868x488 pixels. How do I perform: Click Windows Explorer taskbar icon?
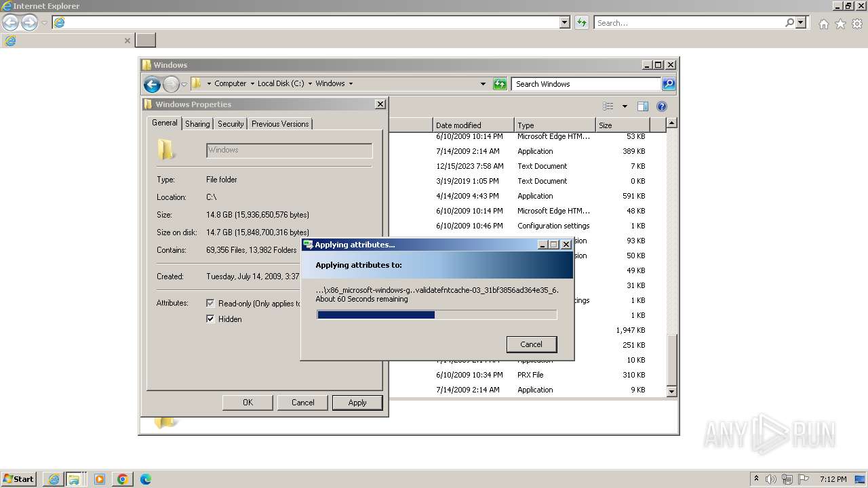coord(73,479)
